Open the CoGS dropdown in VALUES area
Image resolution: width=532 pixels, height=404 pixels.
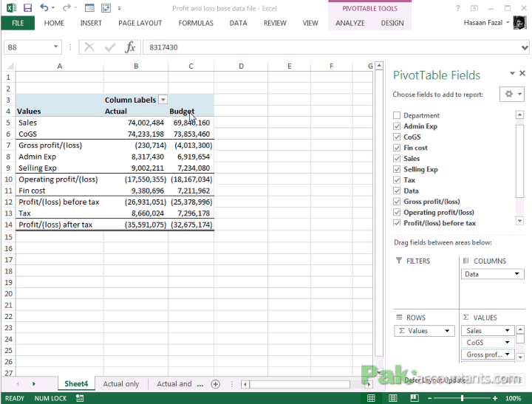coord(507,342)
